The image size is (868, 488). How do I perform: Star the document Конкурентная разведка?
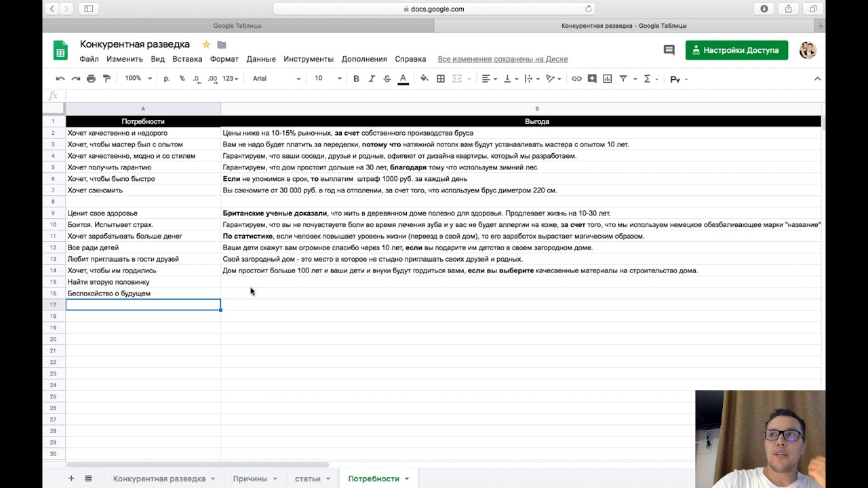(206, 45)
